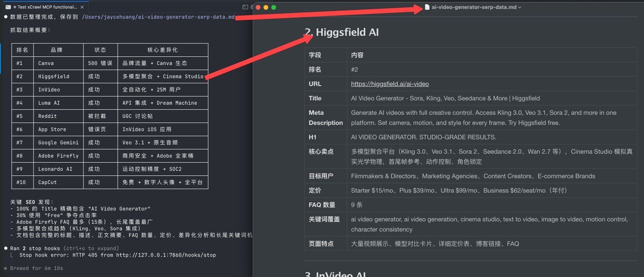Click the H1 value 'AI VIDEO GENERATOR. STUDIO-GRADE RESULTS.'
The height and width of the screenshot is (277, 644).
coord(423,137)
